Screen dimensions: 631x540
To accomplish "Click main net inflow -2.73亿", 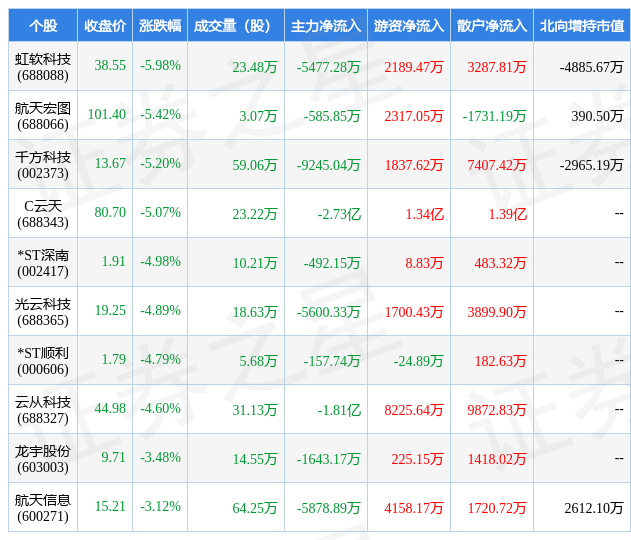I will click(339, 214).
